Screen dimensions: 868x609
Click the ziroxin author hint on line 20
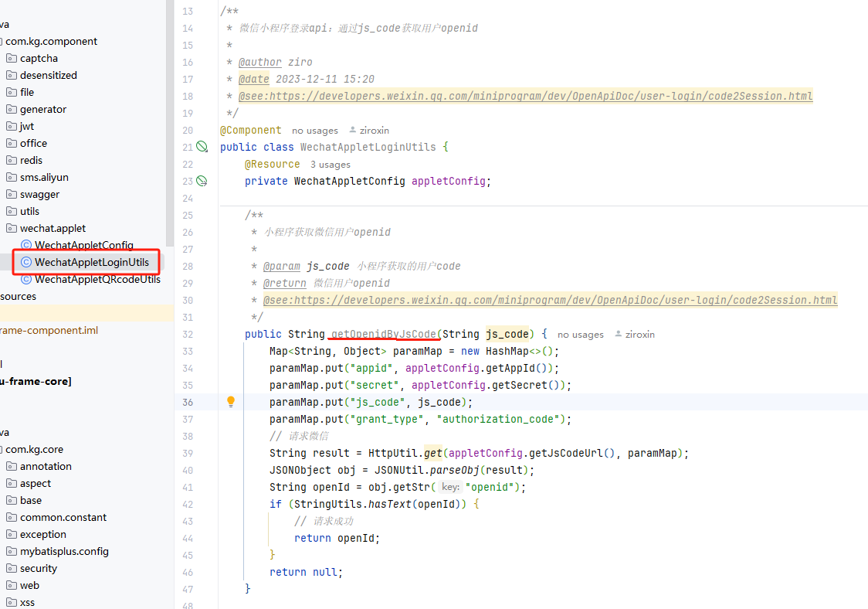(369, 130)
